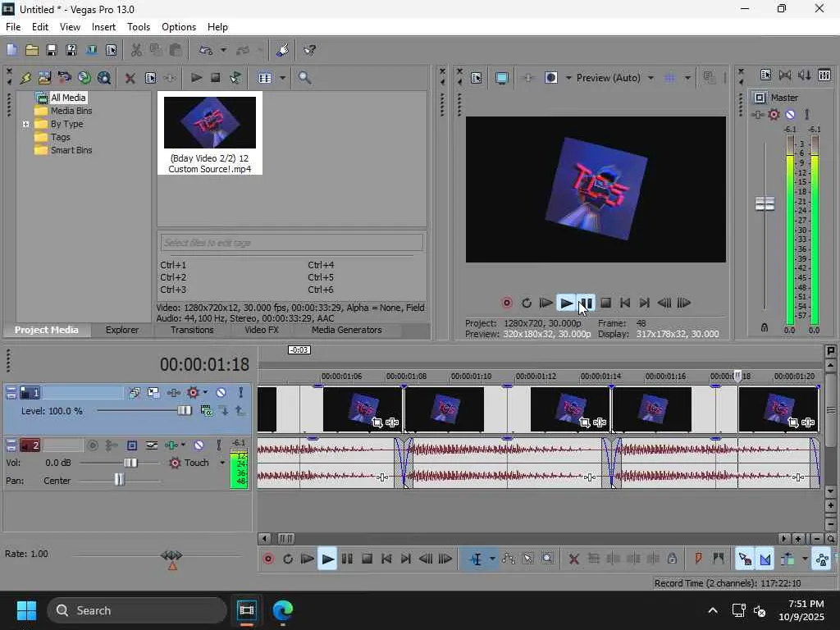Open the File menu
840x630 pixels.
13,27
